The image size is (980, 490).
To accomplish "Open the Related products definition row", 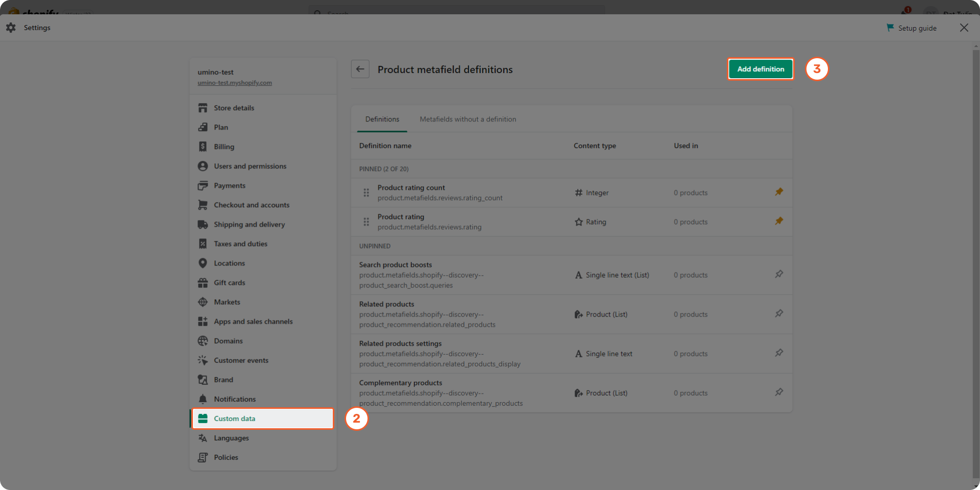I will [386, 304].
